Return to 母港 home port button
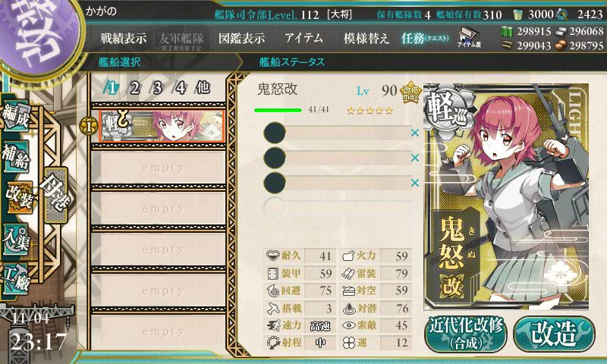Viewport: 607px width, 364px height. (55, 196)
